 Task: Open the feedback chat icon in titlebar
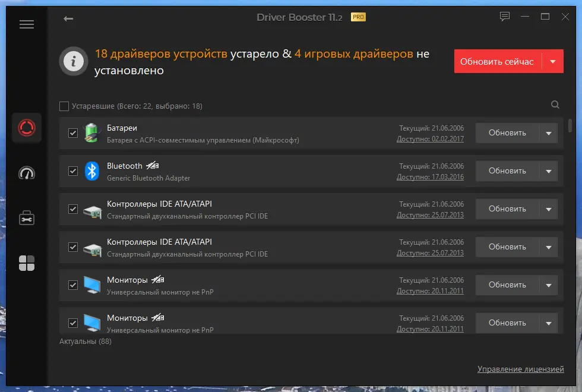tap(504, 17)
